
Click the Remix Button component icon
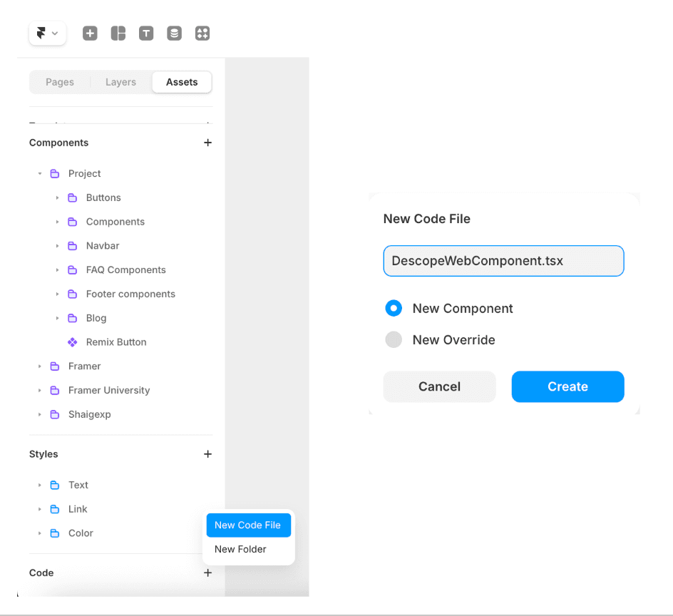coord(71,342)
